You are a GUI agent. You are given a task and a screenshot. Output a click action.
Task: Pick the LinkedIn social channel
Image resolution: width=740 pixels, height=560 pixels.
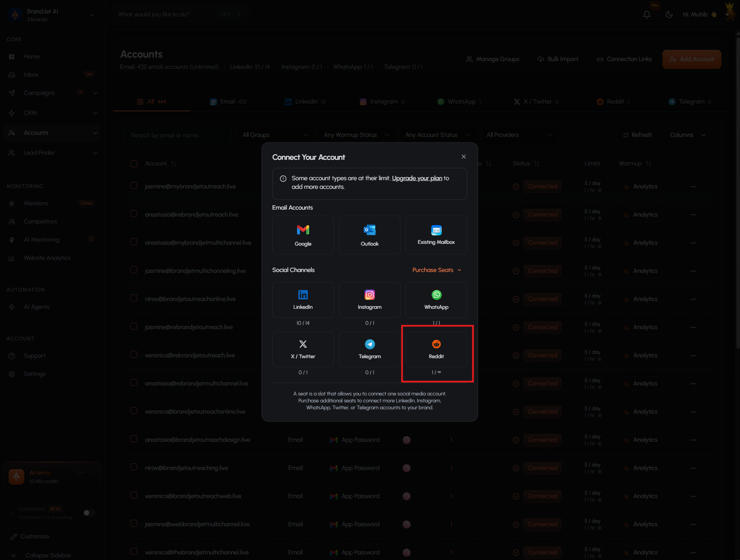click(303, 300)
